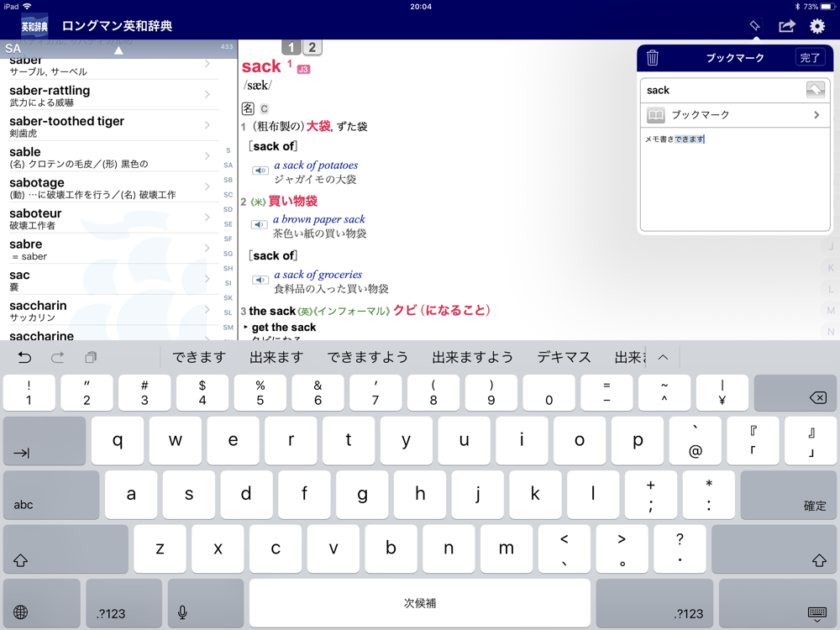The width and height of the screenshot is (840, 630).
Task: Expand the candidate suggestions chevron
Action: (x=664, y=357)
